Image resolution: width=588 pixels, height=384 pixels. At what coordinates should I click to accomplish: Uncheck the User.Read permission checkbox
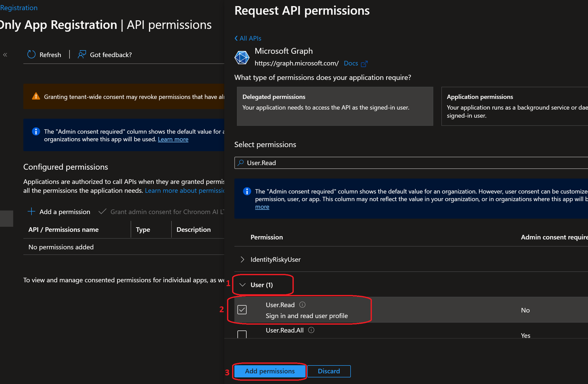242,310
